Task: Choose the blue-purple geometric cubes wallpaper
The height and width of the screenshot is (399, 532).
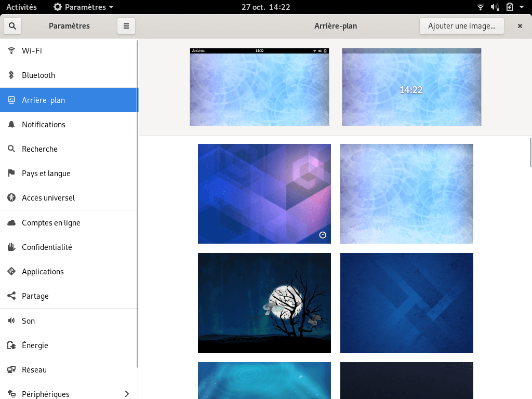Action: (264, 194)
